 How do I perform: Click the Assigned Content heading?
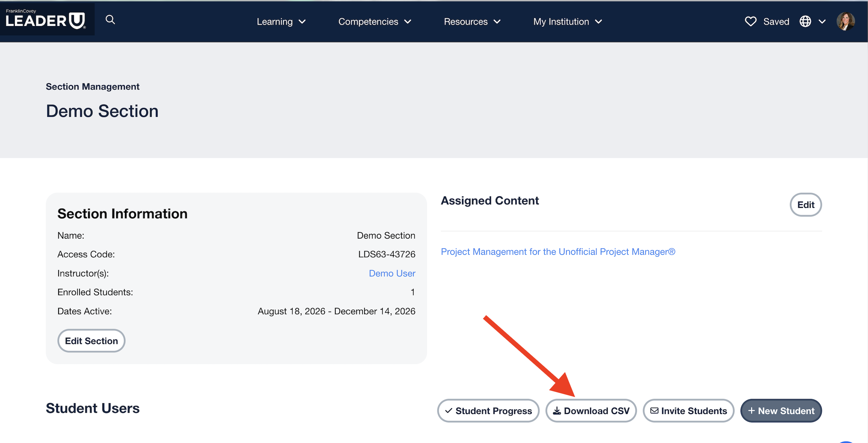click(489, 201)
